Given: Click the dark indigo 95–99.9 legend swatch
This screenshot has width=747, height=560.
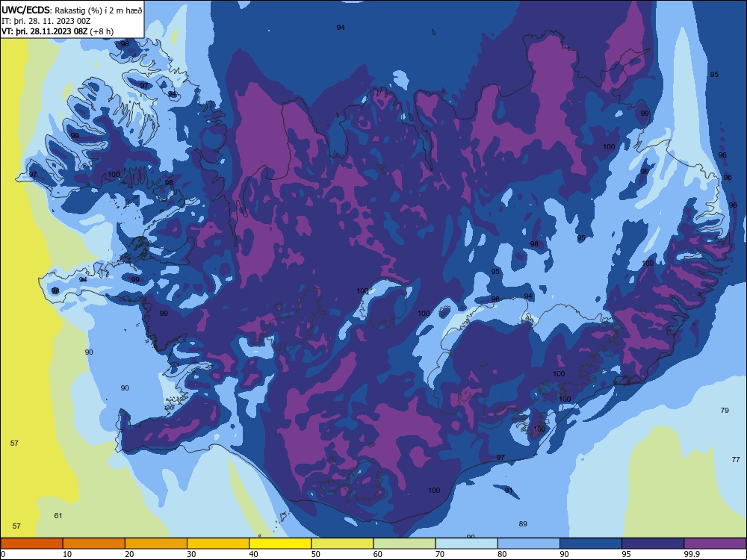Looking at the screenshot, I should [x=653, y=544].
